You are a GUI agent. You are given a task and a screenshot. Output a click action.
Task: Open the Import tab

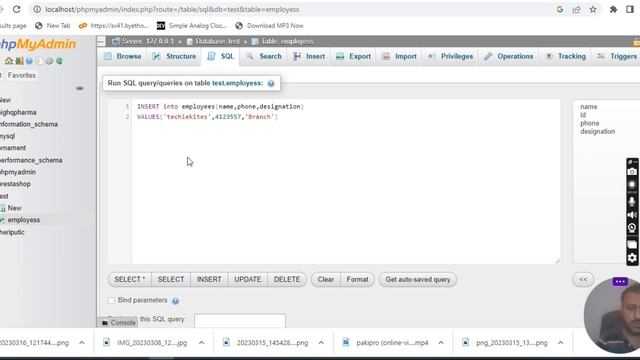coord(400,56)
